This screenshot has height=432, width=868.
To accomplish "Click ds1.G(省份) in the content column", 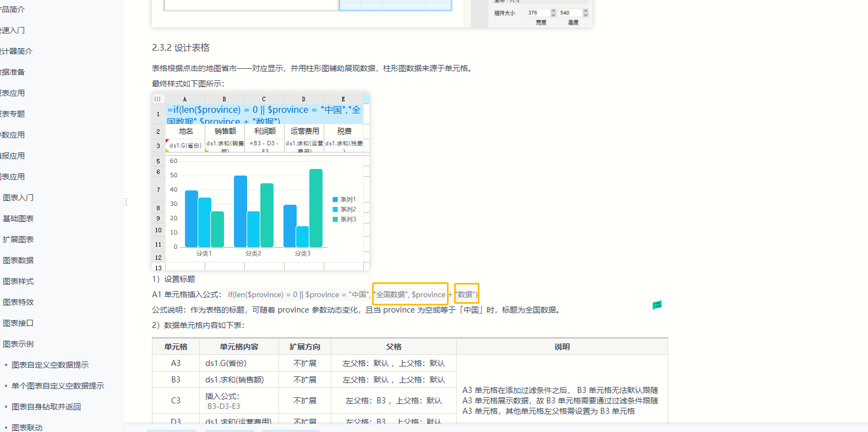I will coord(226,363).
